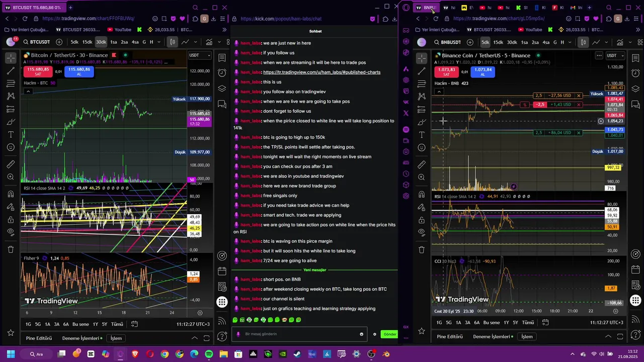Select the trend line tool on BTC chart

point(11,71)
